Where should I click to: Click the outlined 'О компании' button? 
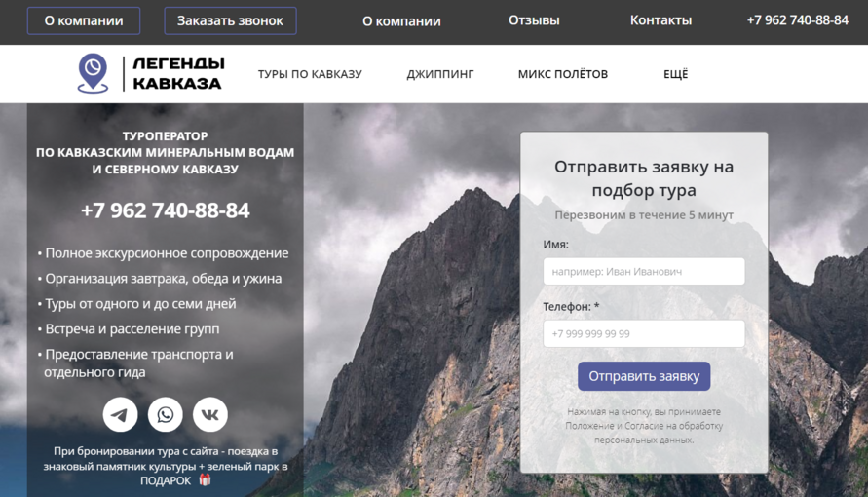pos(84,21)
